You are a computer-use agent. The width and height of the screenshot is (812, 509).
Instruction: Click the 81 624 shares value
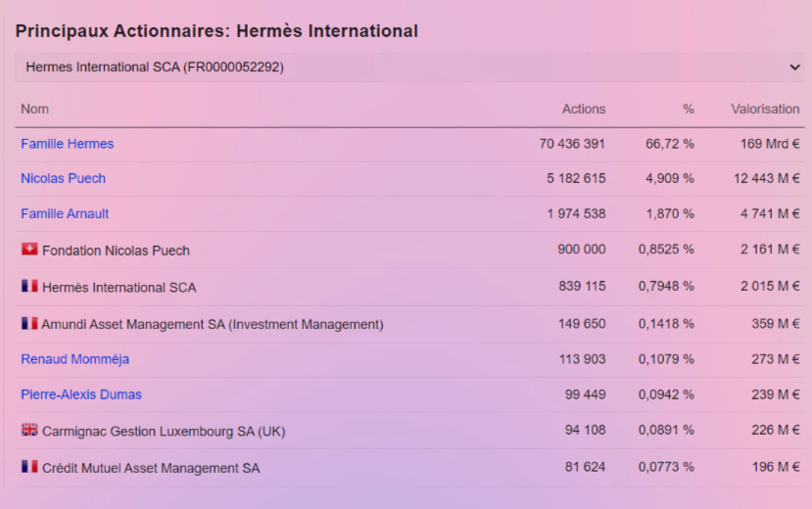(585, 467)
